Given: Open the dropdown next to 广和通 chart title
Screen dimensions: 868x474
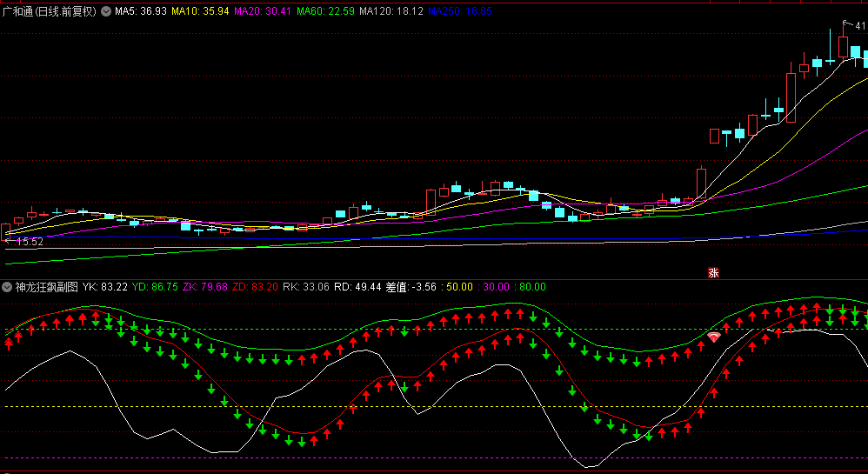Looking at the screenshot, I should tap(106, 11).
